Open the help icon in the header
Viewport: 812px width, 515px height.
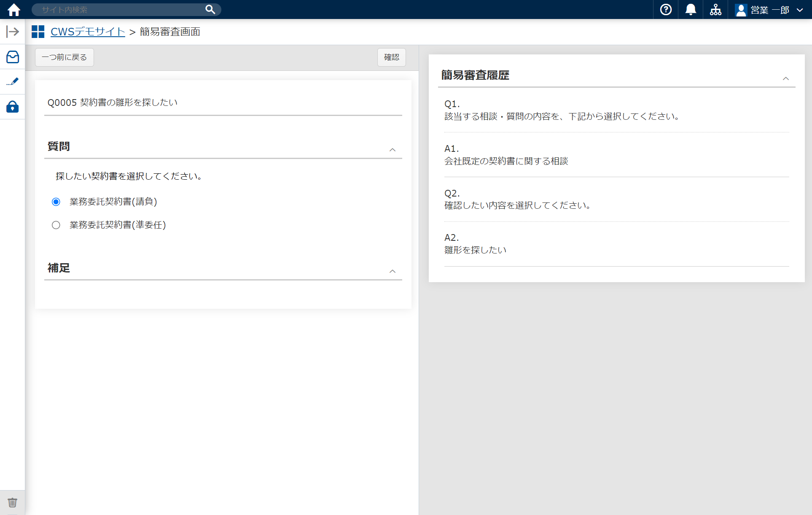point(665,9)
